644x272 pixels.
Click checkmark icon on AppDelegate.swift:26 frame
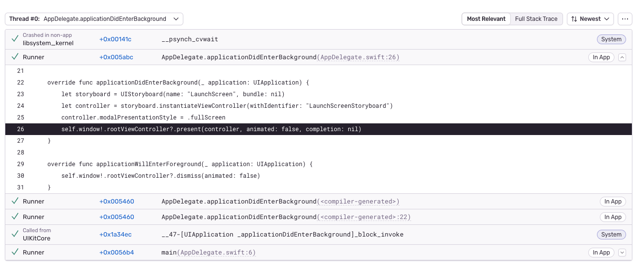click(15, 57)
